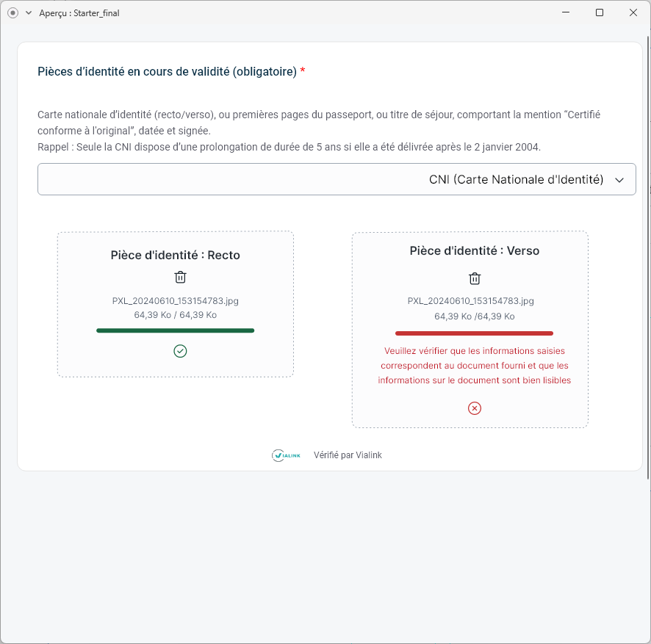Click the green Recto upload progress bar

coord(175,330)
